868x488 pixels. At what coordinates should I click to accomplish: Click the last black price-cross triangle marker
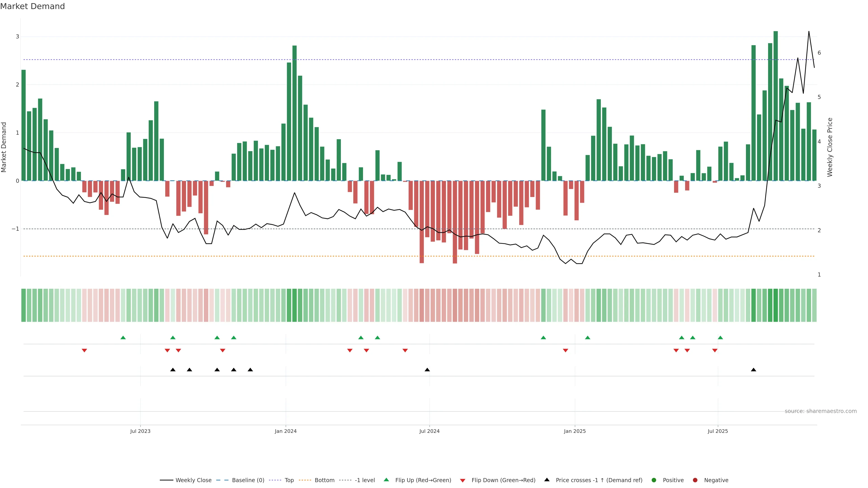pos(753,370)
